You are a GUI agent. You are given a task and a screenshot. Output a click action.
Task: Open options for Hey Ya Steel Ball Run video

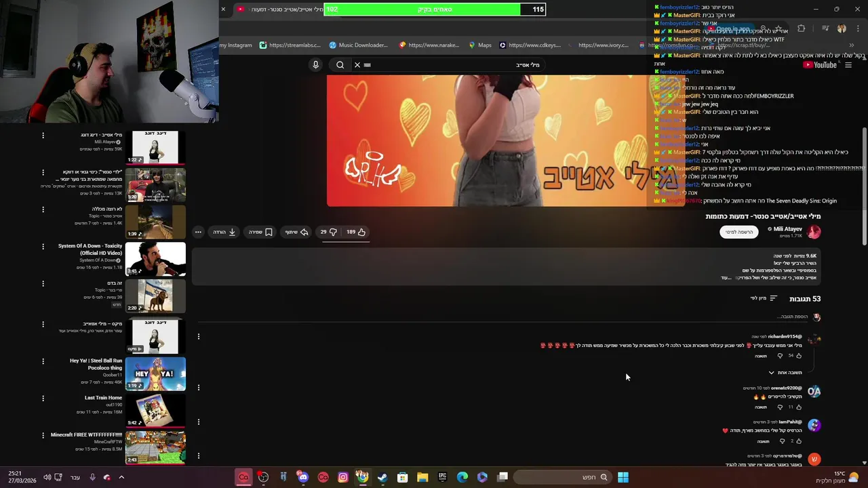coord(43,361)
